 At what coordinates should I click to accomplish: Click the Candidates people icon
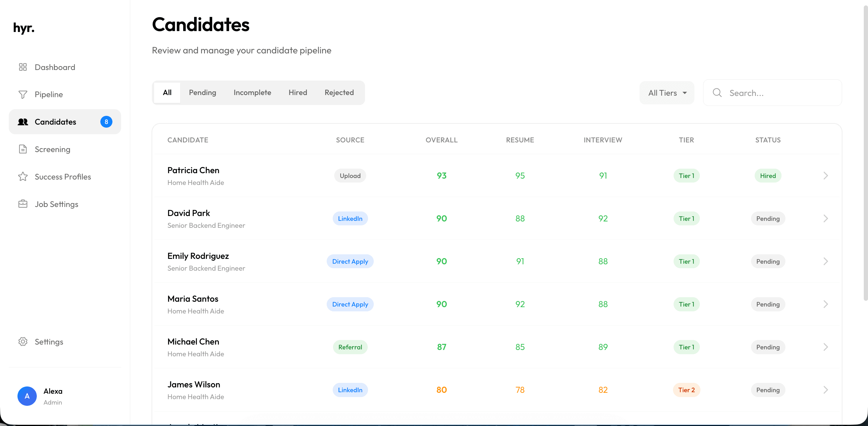[x=23, y=122]
